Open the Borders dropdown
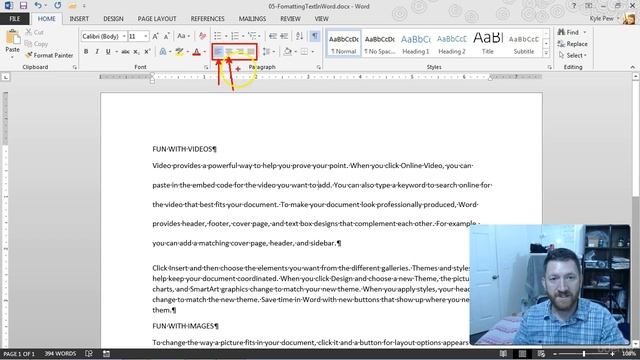The height and width of the screenshot is (360, 640). [x=313, y=52]
